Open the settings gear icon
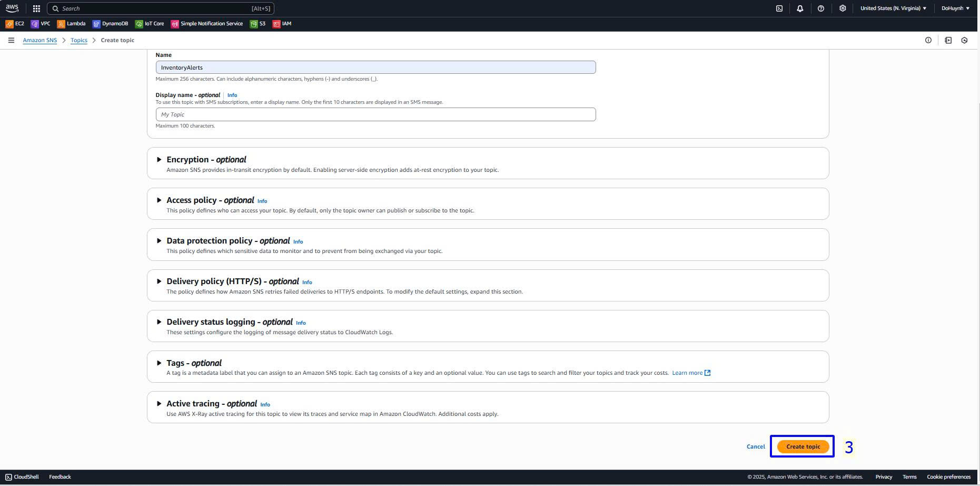Image resolution: width=980 pixels, height=486 pixels. pos(843,8)
